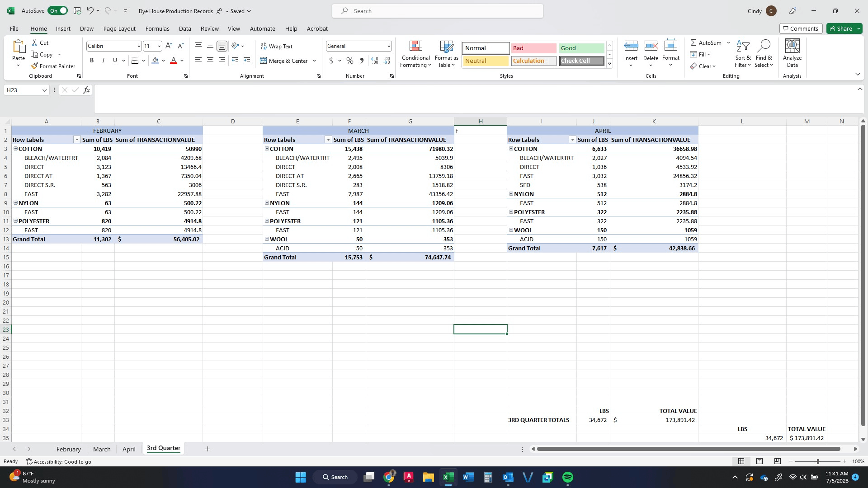Open the April Row Labels filter dropdown
Screen dimensions: 868x488
572,140
